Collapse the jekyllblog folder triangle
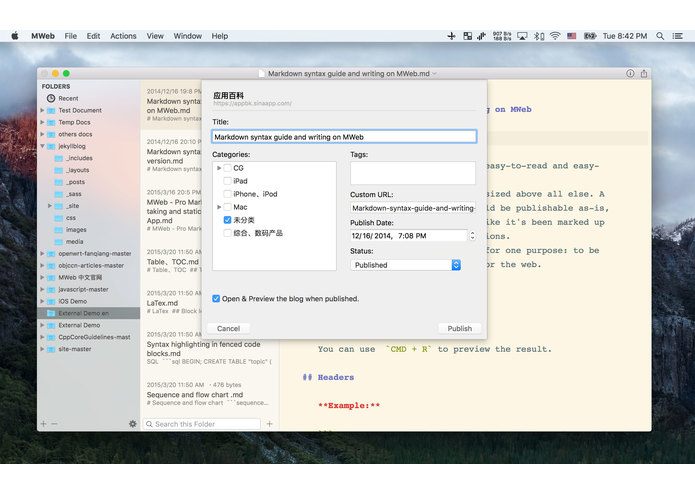Viewport: 695px width, 494px height. (x=43, y=146)
